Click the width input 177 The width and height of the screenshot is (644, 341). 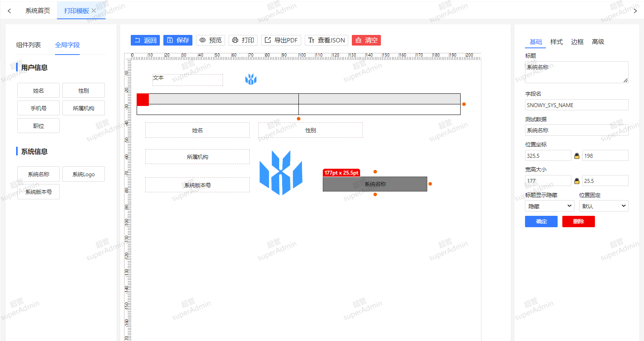tap(548, 181)
